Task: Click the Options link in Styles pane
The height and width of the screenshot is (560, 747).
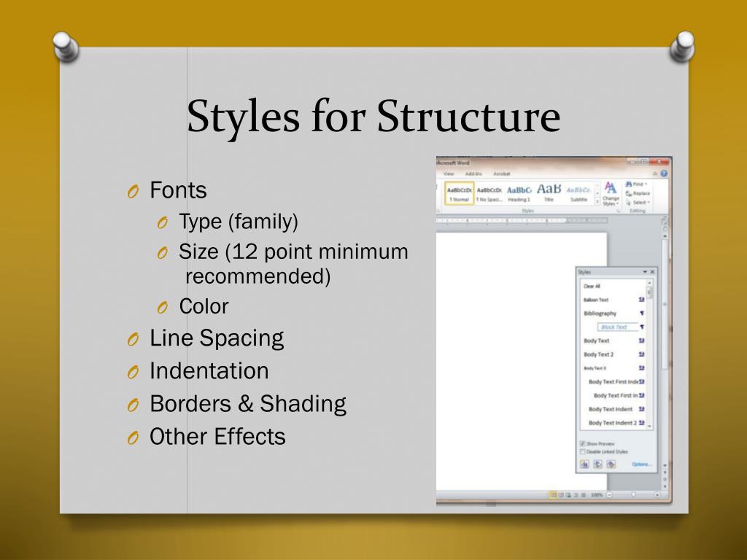Action: (641, 464)
